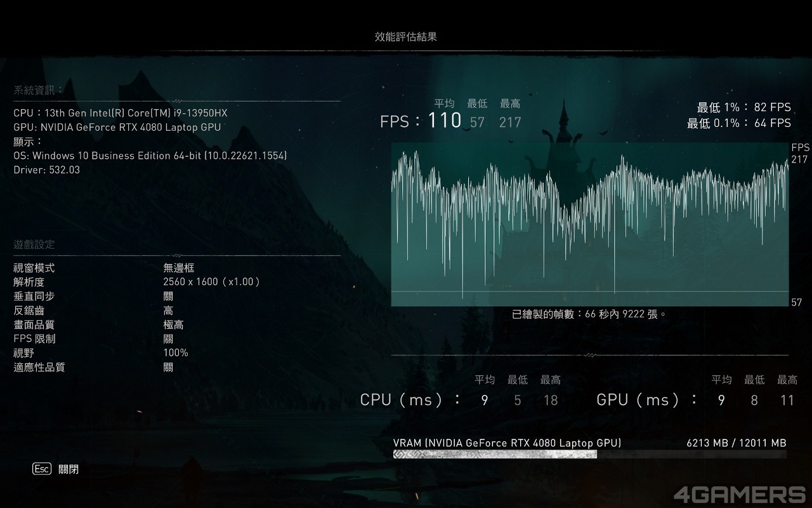Image resolution: width=812 pixels, height=508 pixels.
Task: Click the 效能評估結果 title
Action: coord(406,37)
